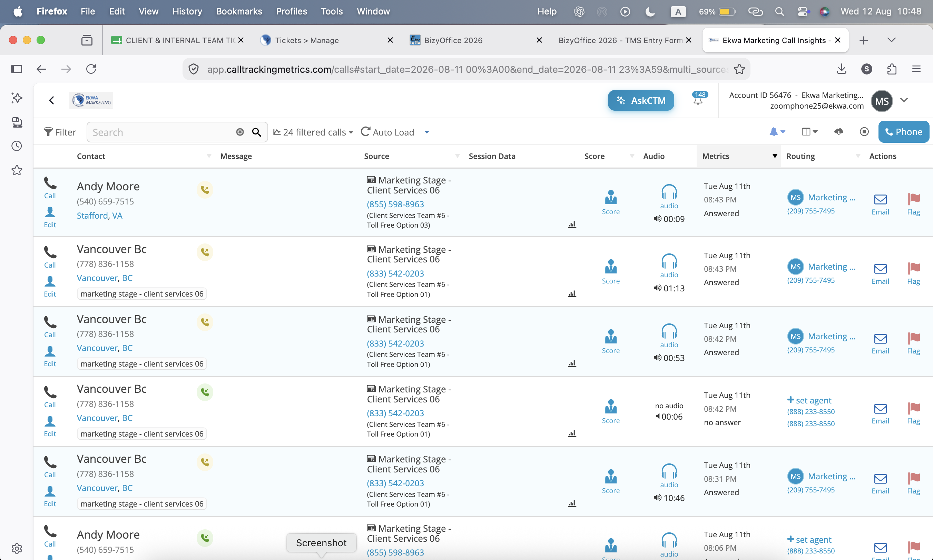The width and height of the screenshot is (933, 560).
Task: Score the Andy Moore 08:43 PM call
Action: pos(610,203)
